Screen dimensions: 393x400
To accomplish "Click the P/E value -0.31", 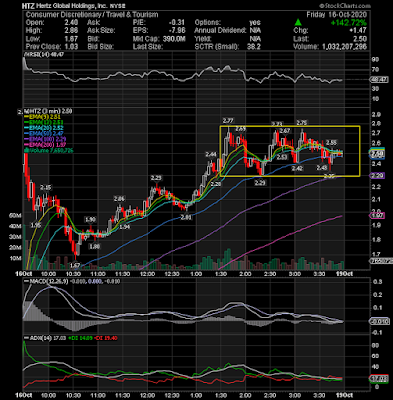I will 177,23.
